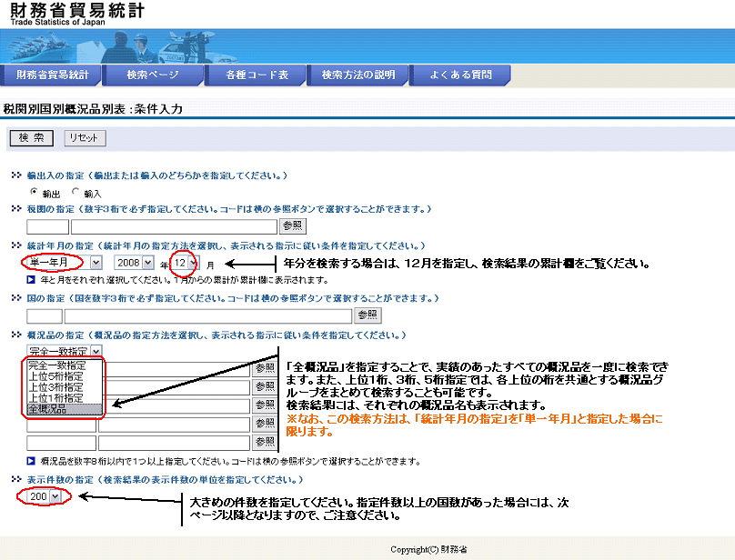This screenshot has height=560, width=735.
Task: Open the 検索ページ navigation tab
Action: click(153, 75)
